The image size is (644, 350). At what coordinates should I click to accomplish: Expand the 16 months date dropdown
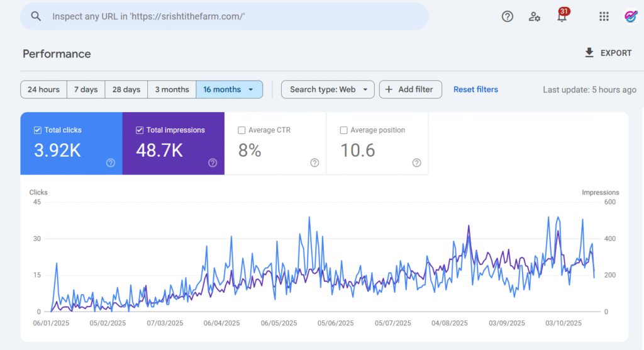(x=230, y=89)
